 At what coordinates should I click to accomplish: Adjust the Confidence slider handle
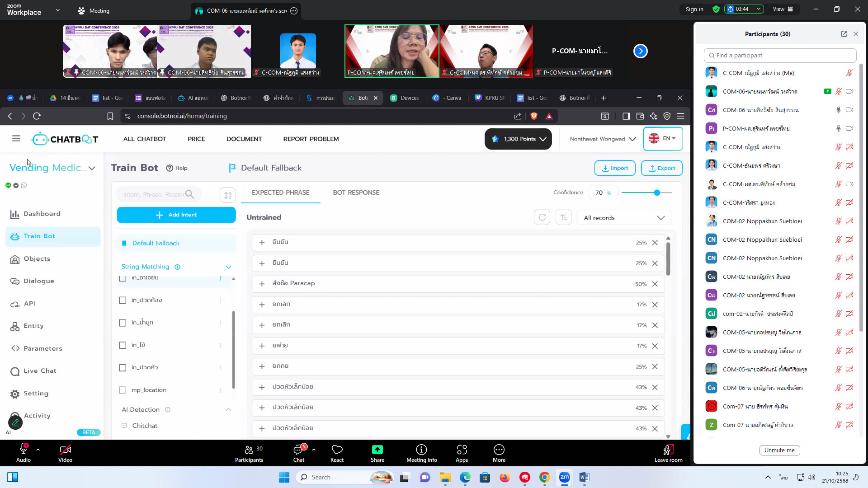(x=657, y=193)
